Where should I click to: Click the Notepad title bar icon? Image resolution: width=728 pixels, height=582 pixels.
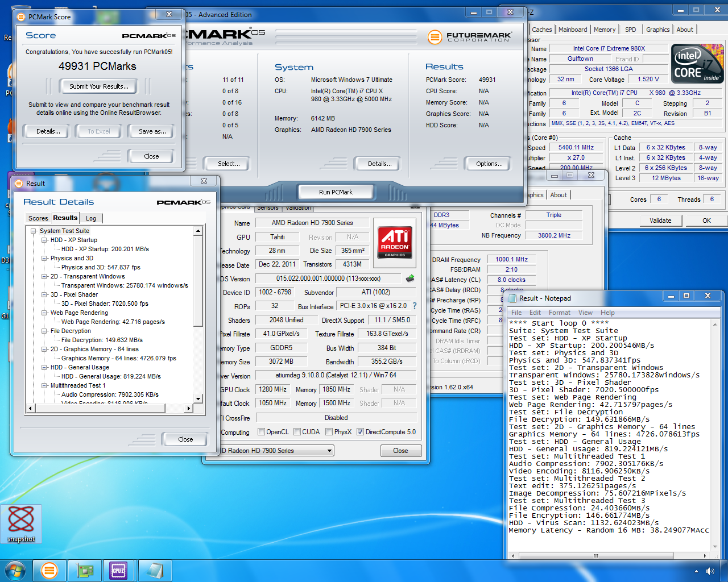point(512,298)
